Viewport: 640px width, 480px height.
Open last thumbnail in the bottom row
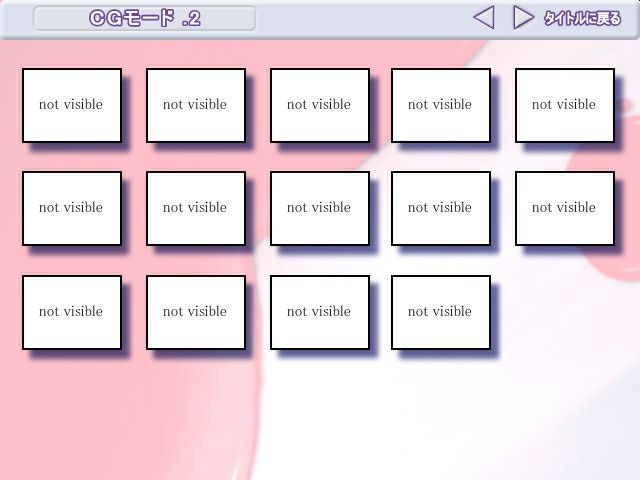point(441,312)
